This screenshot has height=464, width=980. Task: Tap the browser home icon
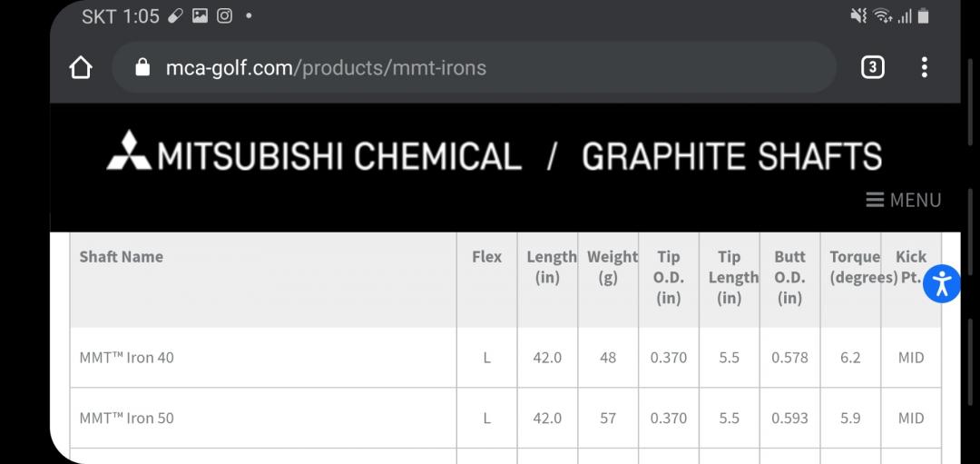(81, 68)
